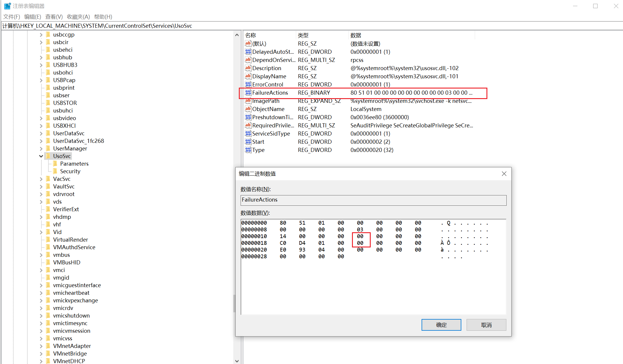Select the ImagePath value row
The width and height of the screenshot is (623, 364).
360,101
